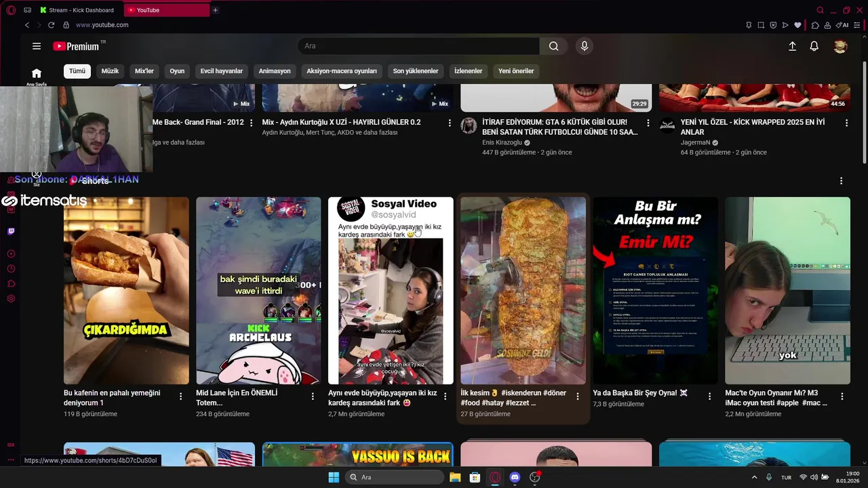868x488 pixels.
Task: Filter by Aksiyon-macera oyunları chip
Action: pos(342,70)
